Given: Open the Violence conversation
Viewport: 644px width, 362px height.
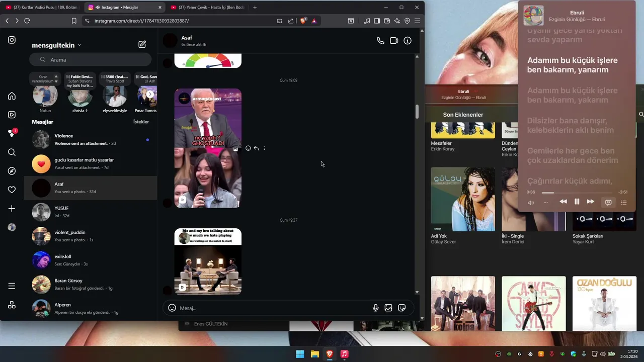Looking at the screenshot, I should [91, 139].
